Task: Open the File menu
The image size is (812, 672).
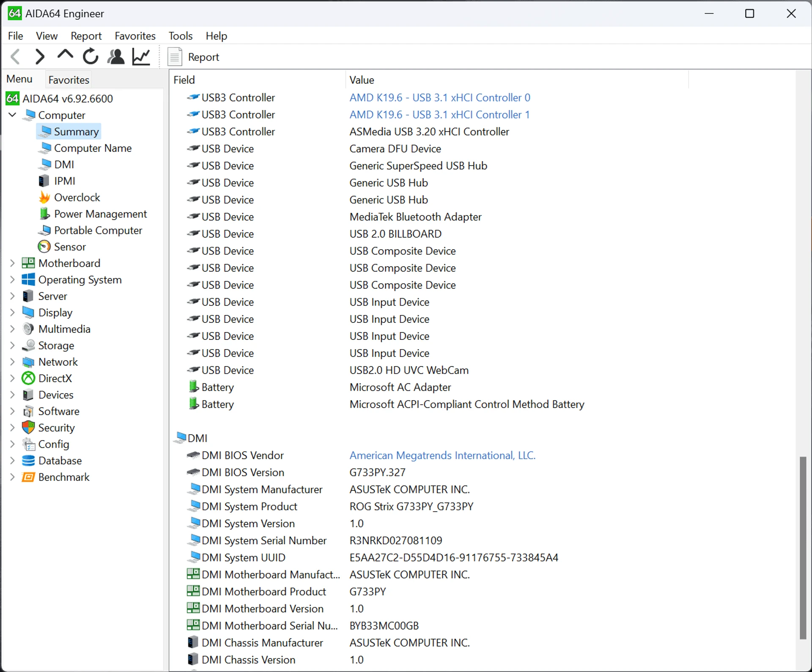Action: 16,36
